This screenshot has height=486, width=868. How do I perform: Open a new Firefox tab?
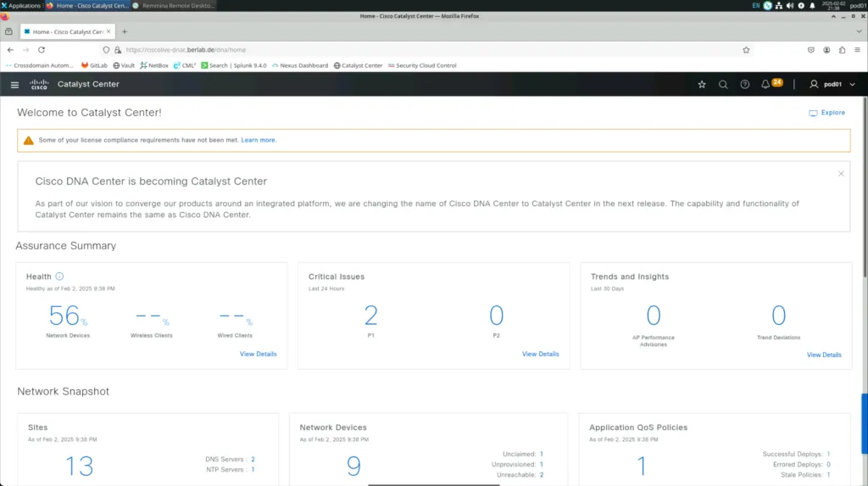pos(125,31)
